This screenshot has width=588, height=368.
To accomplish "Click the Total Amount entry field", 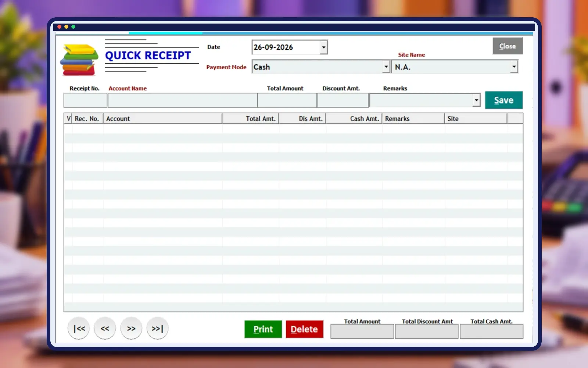I will pyautogui.click(x=287, y=100).
